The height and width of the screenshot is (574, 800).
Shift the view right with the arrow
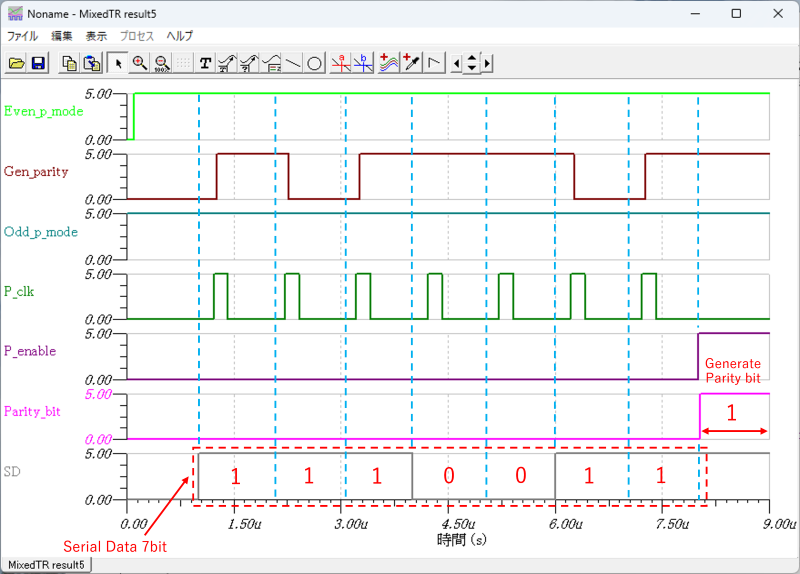click(488, 64)
